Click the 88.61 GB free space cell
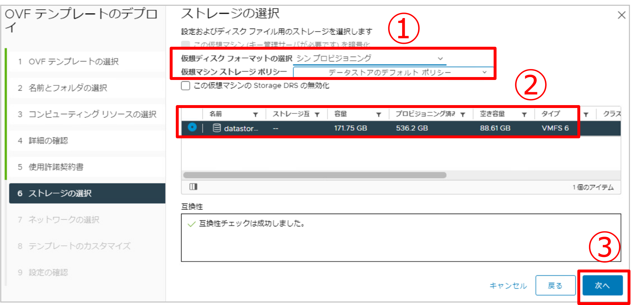 (495, 128)
